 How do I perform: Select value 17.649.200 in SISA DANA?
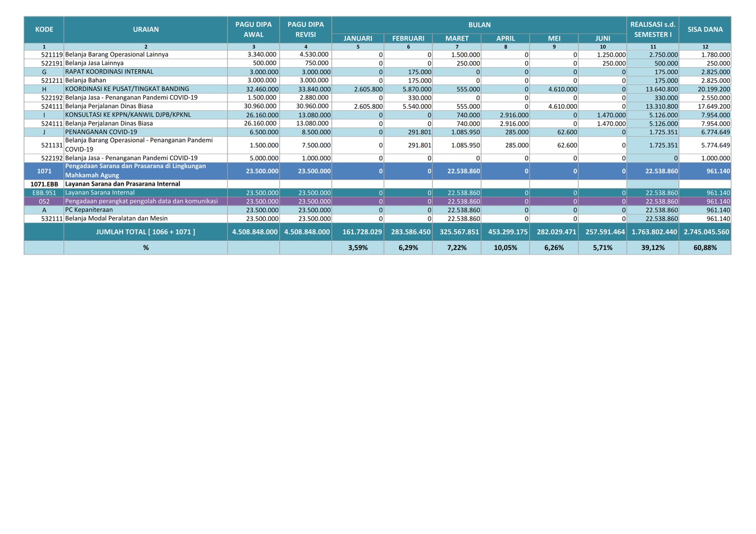click(x=714, y=107)
